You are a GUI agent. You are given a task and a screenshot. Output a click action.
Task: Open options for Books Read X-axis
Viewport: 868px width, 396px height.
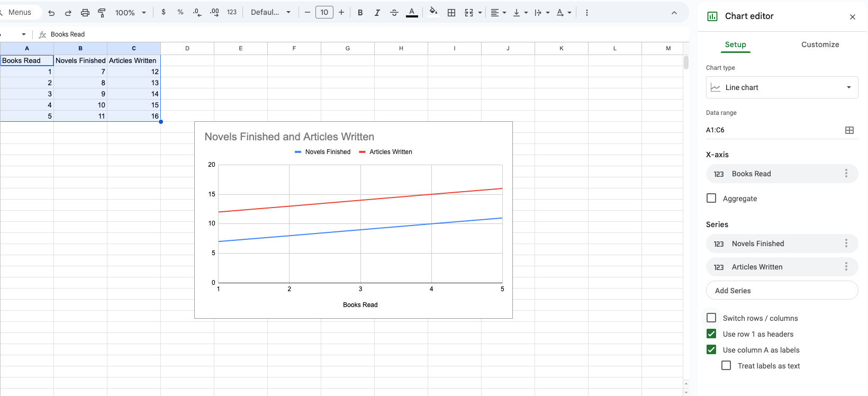tap(846, 174)
